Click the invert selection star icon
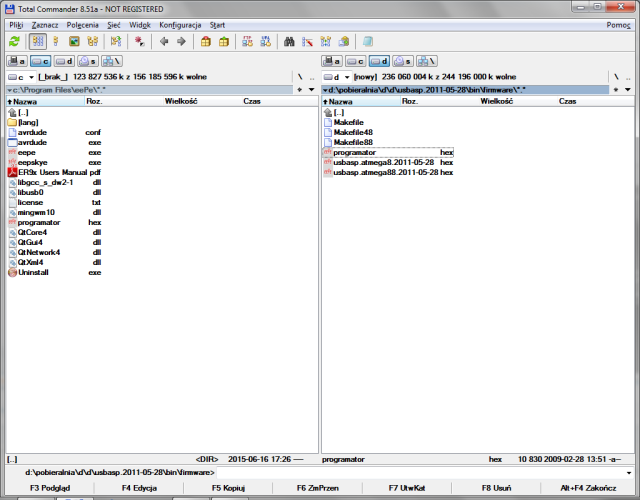 (x=139, y=41)
